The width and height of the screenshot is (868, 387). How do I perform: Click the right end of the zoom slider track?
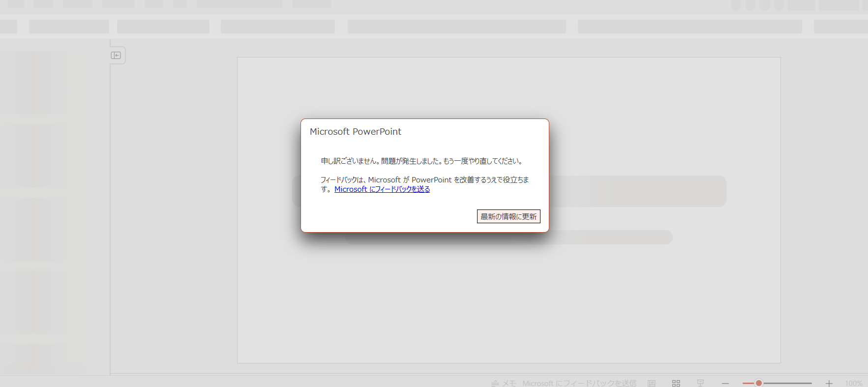pos(810,383)
